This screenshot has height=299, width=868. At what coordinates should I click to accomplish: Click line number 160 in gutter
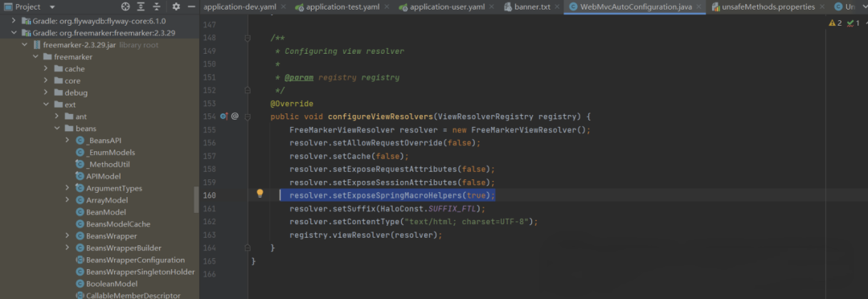(209, 195)
